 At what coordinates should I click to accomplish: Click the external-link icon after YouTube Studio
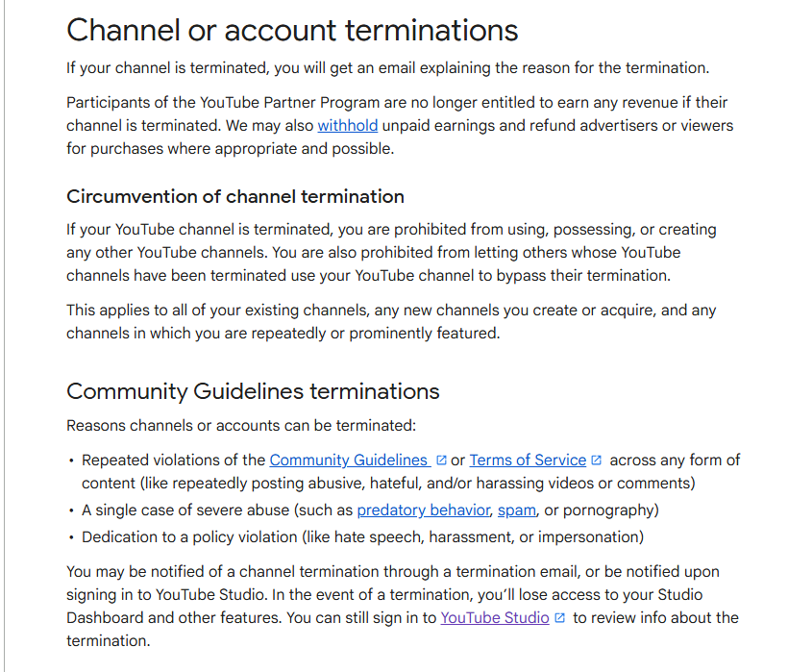click(559, 618)
